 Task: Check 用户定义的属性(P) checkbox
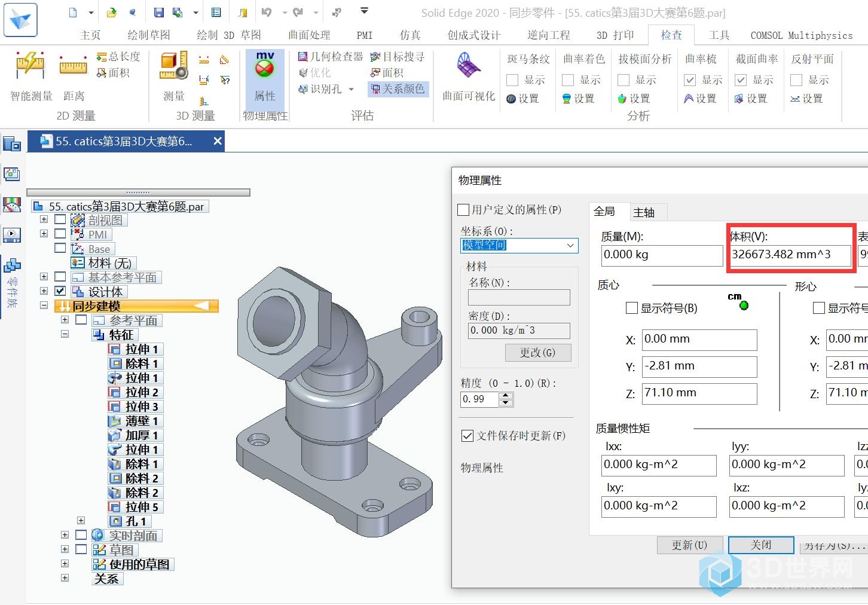(463, 210)
